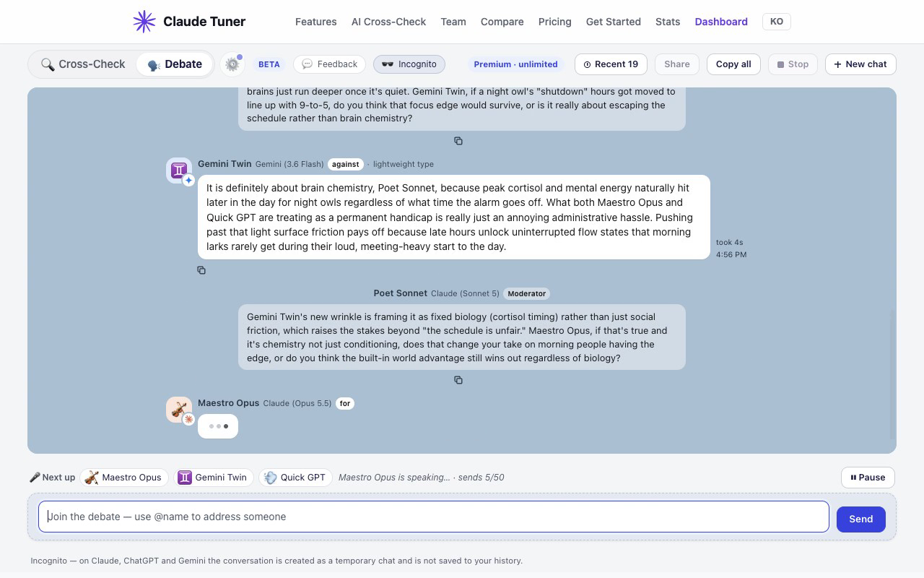This screenshot has width=924, height=578.
Task: Click the "Moderator" badge next to Poet Sonnet
Action: click(x=526, y=293)
